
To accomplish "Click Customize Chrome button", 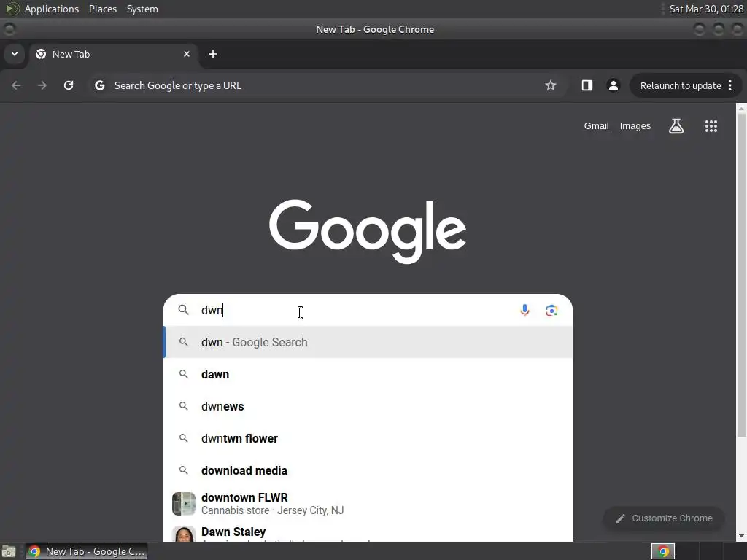I will (x=664, y=518).
